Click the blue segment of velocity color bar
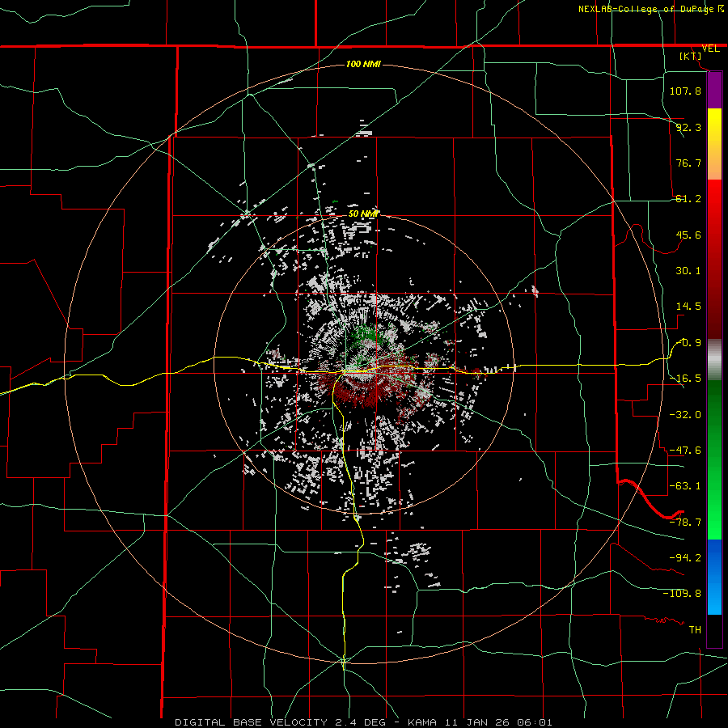 pos(714,577)
